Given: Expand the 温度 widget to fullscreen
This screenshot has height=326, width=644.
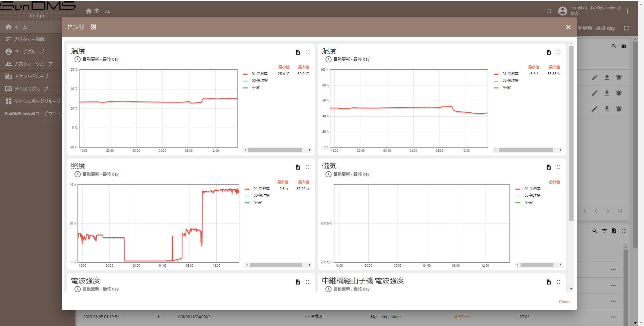Looking at the screenshot, I should [308, 52].
